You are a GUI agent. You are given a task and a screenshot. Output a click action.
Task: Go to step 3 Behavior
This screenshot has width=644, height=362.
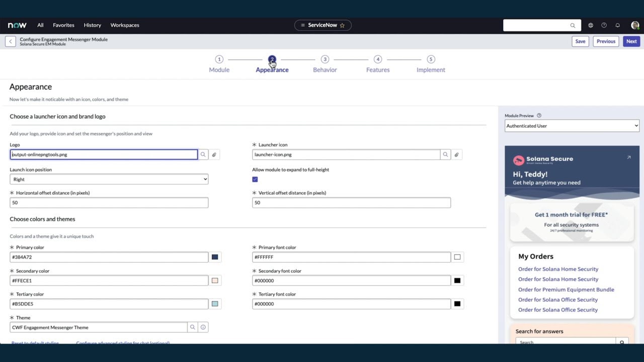(x=325, y=64)
